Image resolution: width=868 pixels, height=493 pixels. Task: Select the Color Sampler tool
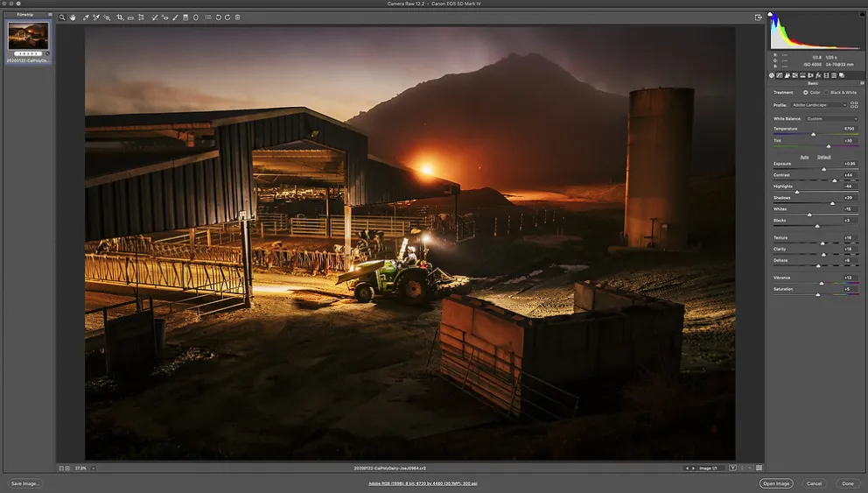pos(96,18)
